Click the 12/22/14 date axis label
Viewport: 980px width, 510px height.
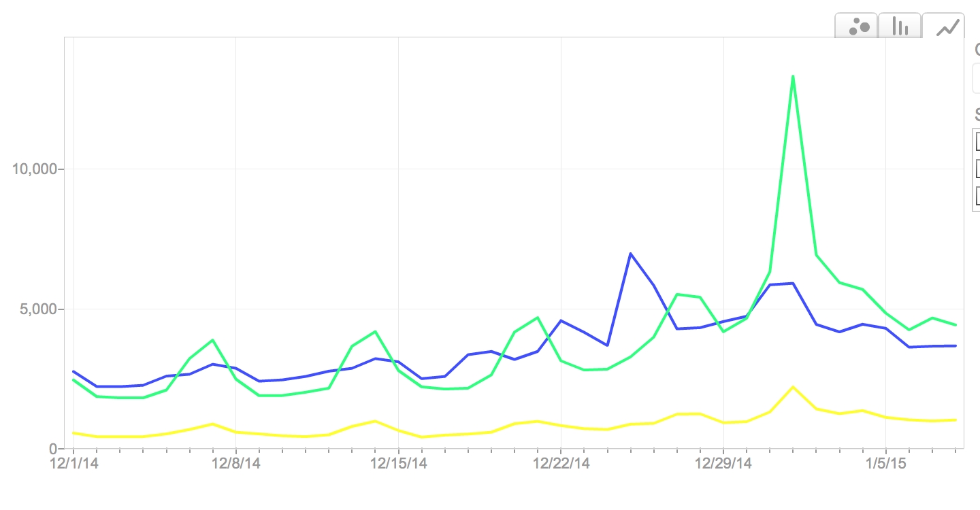pyautogui.click(x=561, y=464)
